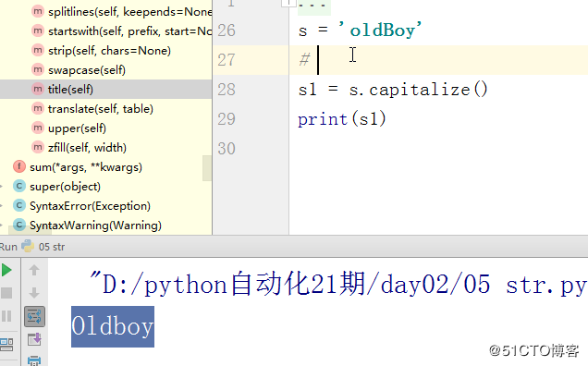Image resolution: width=588 pixels, height=366 pixels.
Task: Click method icon beside upper(self)
Action: point(38,128)
